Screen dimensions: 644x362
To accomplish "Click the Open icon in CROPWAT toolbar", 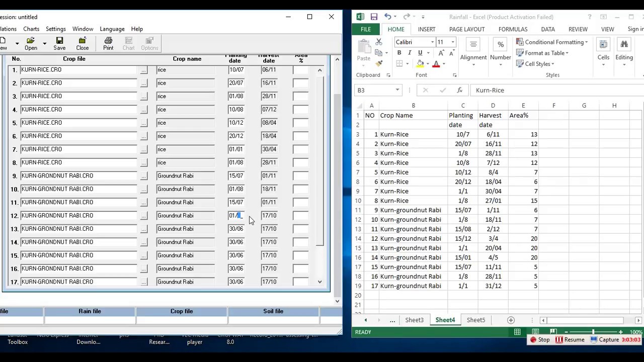I will (31, 41).
